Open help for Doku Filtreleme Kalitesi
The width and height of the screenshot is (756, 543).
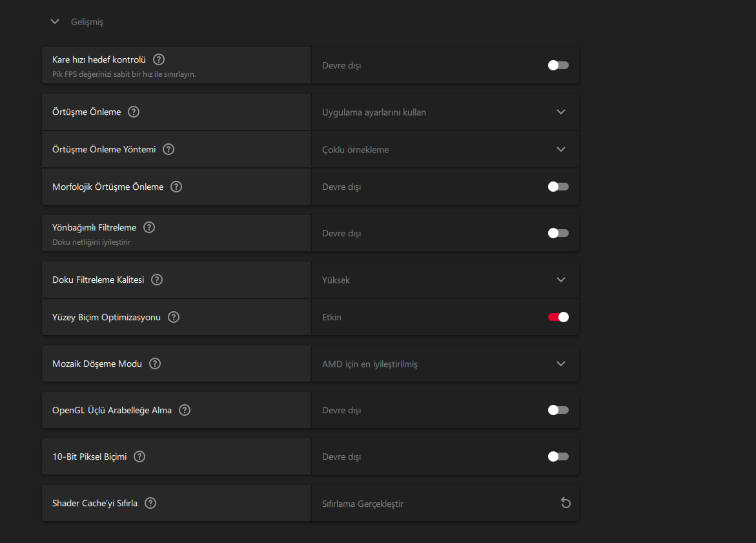[157, 280]
